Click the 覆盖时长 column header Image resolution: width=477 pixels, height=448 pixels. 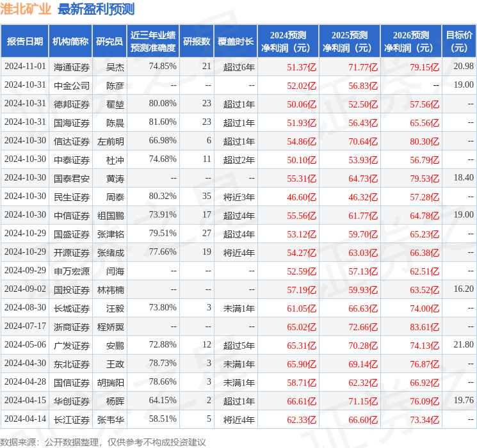click(x=235, y=41)
